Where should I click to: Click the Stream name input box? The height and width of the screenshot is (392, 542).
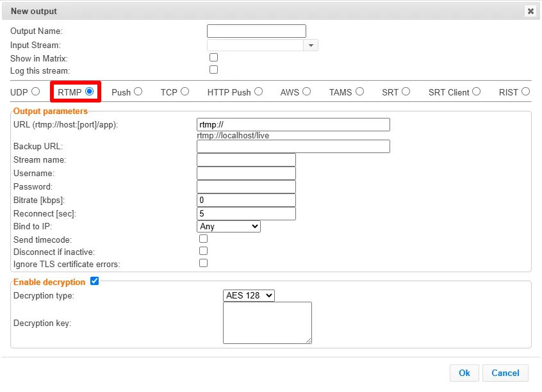tap(246, 160)
